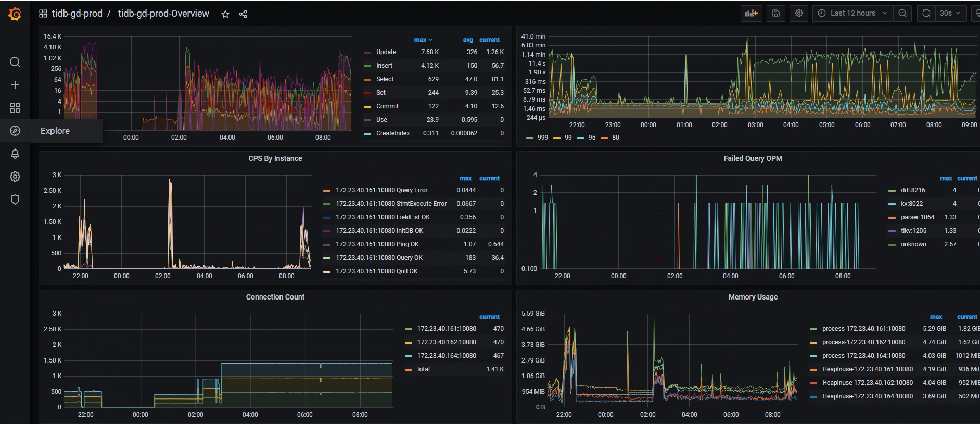Open the Dashboards grid icon in sidebar

[x=15, y=108]
